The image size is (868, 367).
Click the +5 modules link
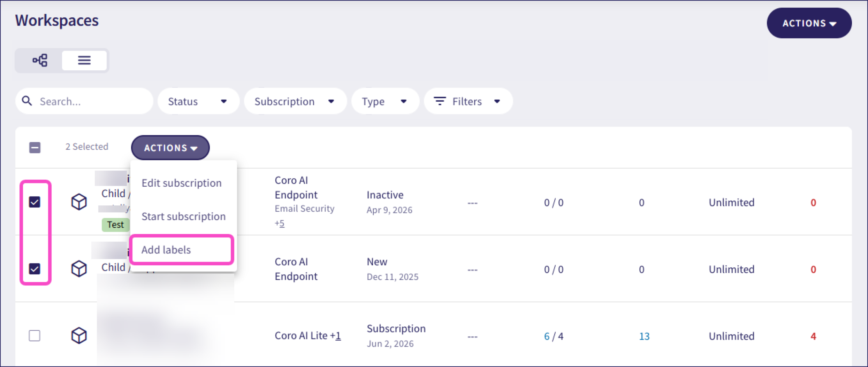280,223
